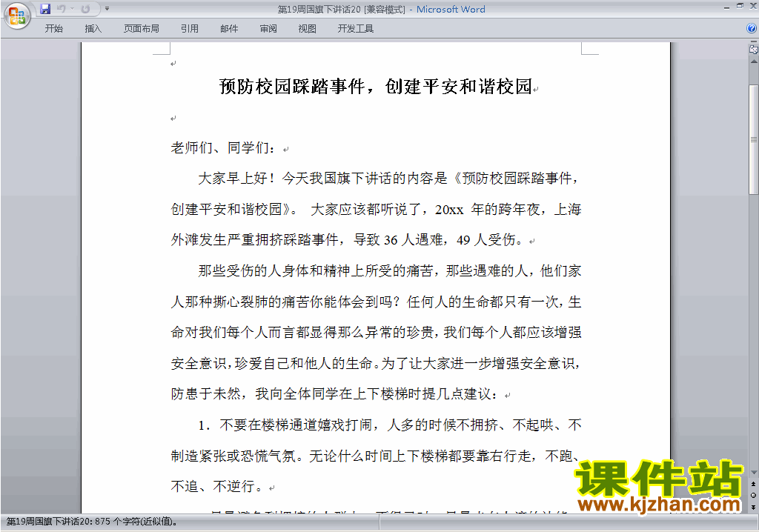
Task: Click the word count in the status bar
Action: coord(92,522)
